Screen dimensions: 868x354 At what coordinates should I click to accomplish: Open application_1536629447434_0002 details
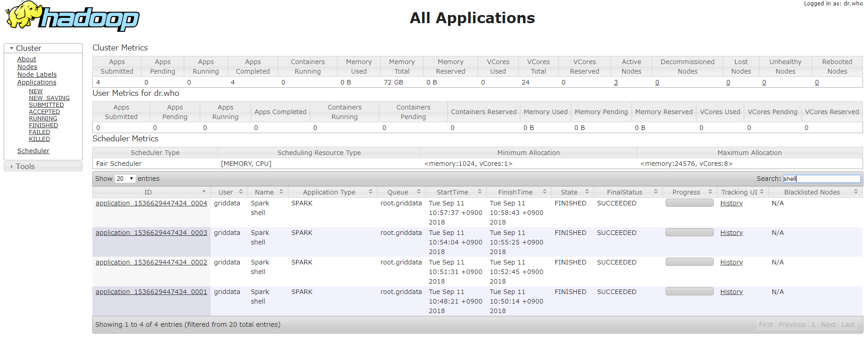click(x=151, y=262)
